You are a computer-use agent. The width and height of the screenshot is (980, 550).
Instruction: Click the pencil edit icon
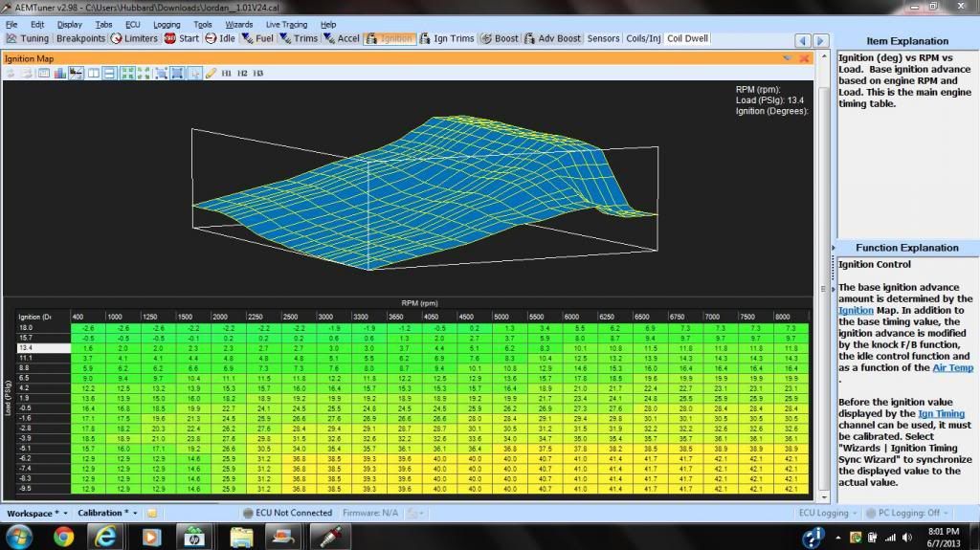[x=211, y=73]
